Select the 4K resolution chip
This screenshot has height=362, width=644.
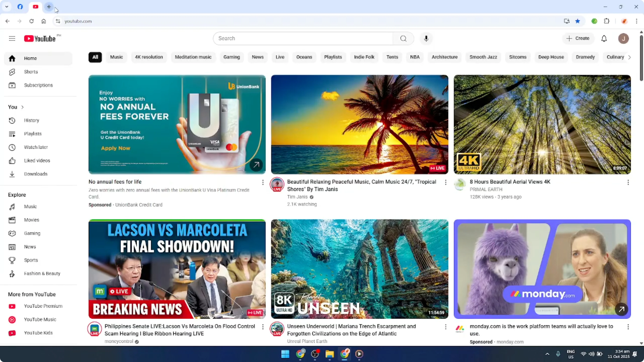pos(149,57)
